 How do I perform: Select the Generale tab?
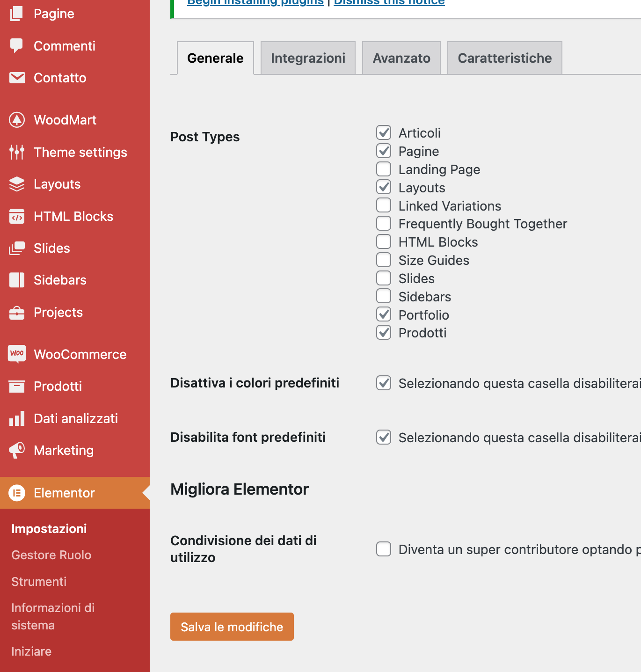pyautogui.click(x=215, y=58)
